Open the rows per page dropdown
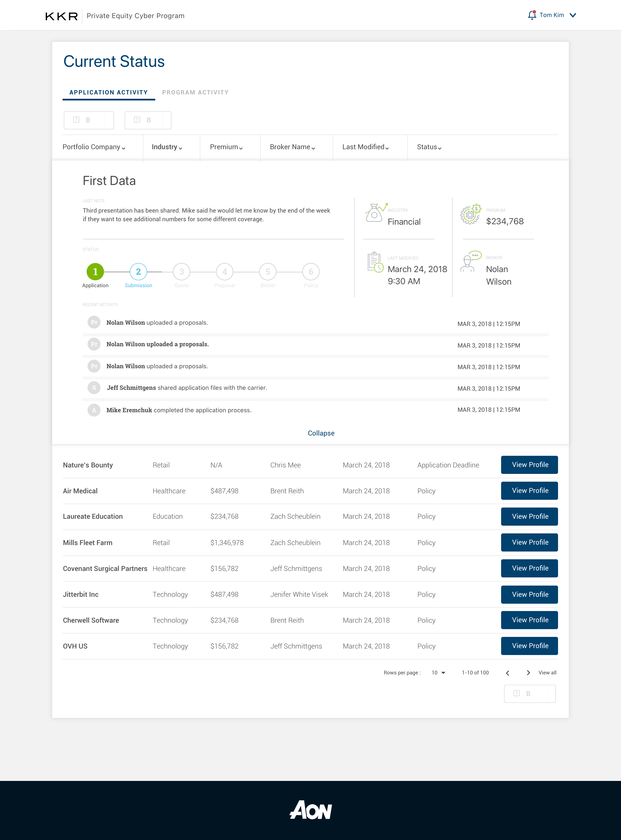This screenshot has height=840, width=621. coord(438,673)
